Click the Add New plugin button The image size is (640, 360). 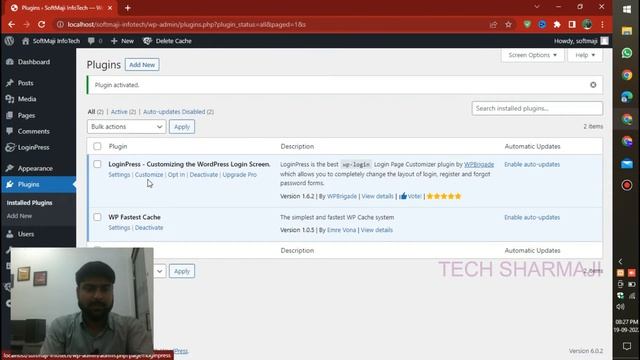click(142, 64)
